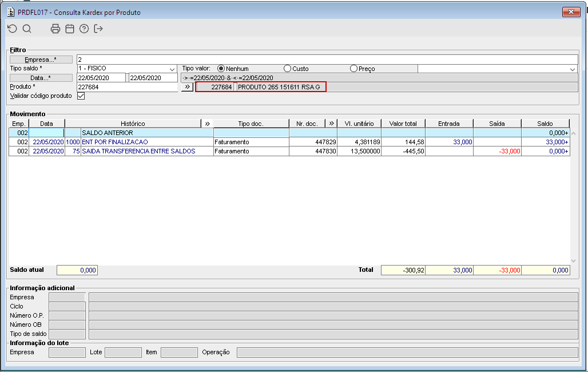The width and height of the screenshot is (588, 372).
Task: Click Valor total 144,58 cell
Action: [403, 142]
